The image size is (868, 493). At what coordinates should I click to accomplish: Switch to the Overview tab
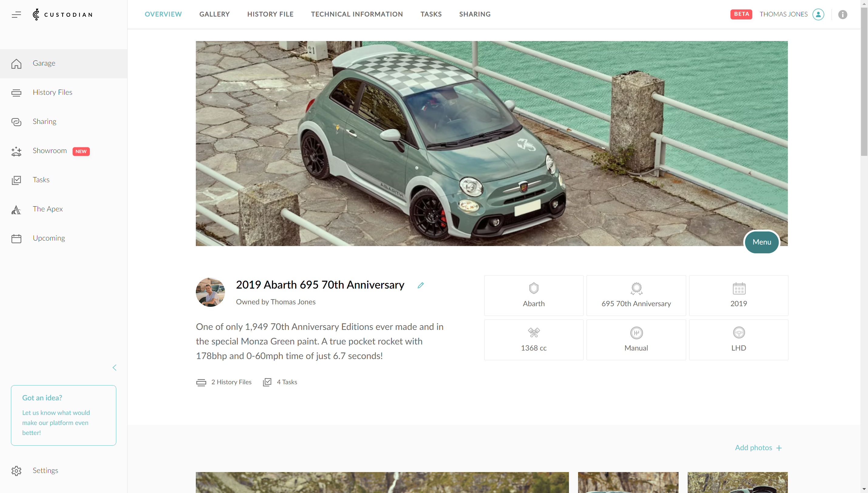(x=163, y=14)
